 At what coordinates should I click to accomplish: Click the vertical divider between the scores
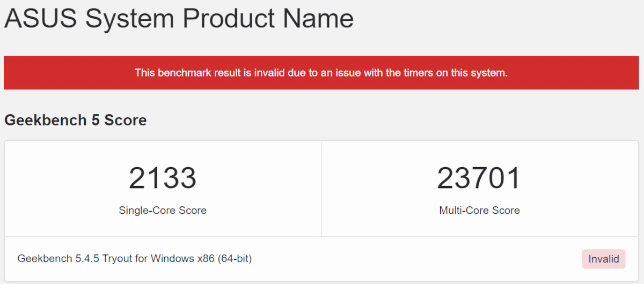321,189
